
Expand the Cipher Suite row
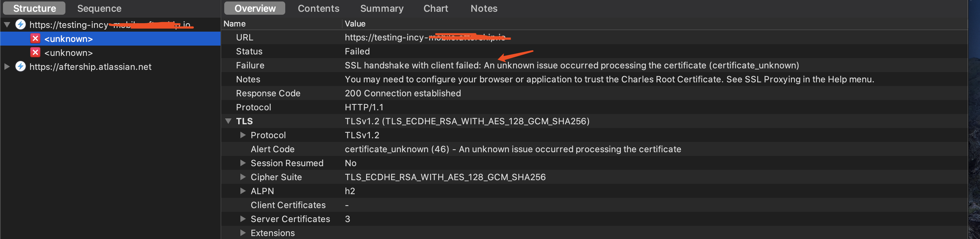(x=243, y=177)
